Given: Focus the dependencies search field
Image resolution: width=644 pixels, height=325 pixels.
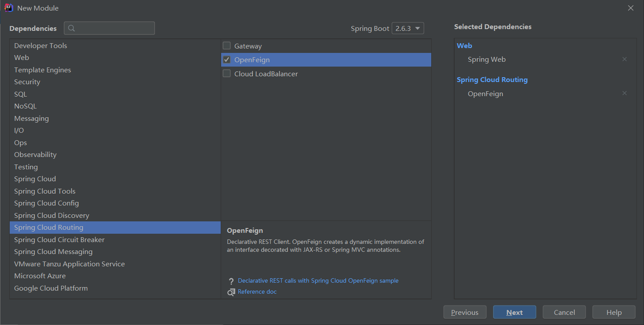Looking at the screenshot, I should (x=115, y=28).
